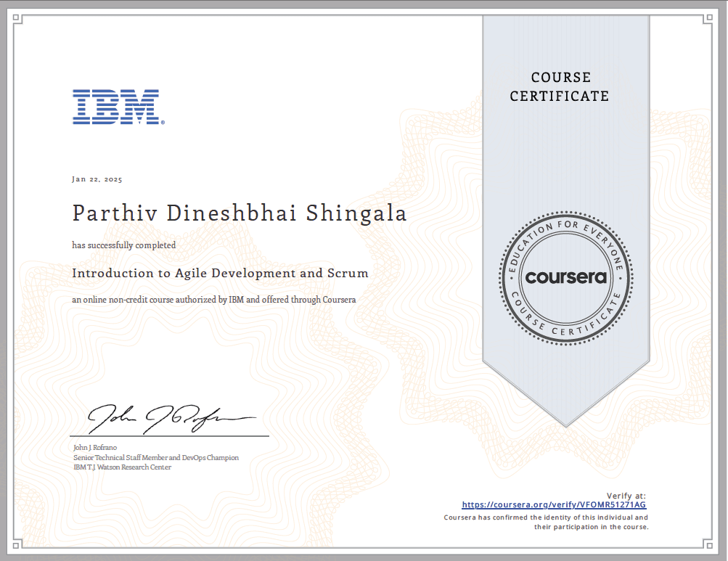Click "IBM T.J. Watson Research Center" text
728x561 pixels.
[x=122, y=467]
